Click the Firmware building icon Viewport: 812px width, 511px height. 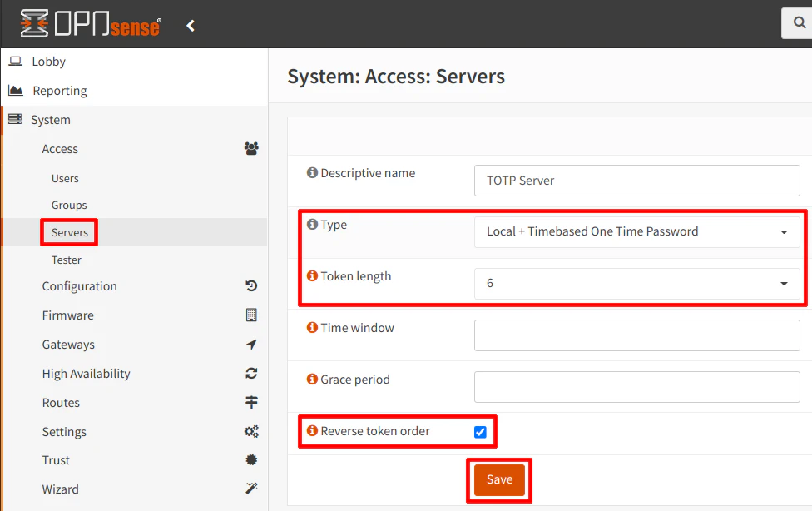(251, 315)
